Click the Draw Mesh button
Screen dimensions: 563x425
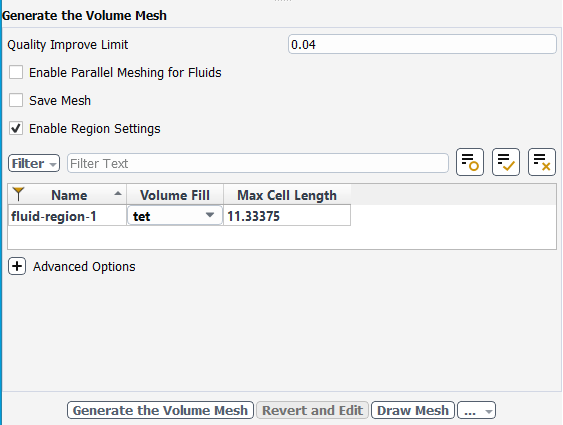pos(413,410)
